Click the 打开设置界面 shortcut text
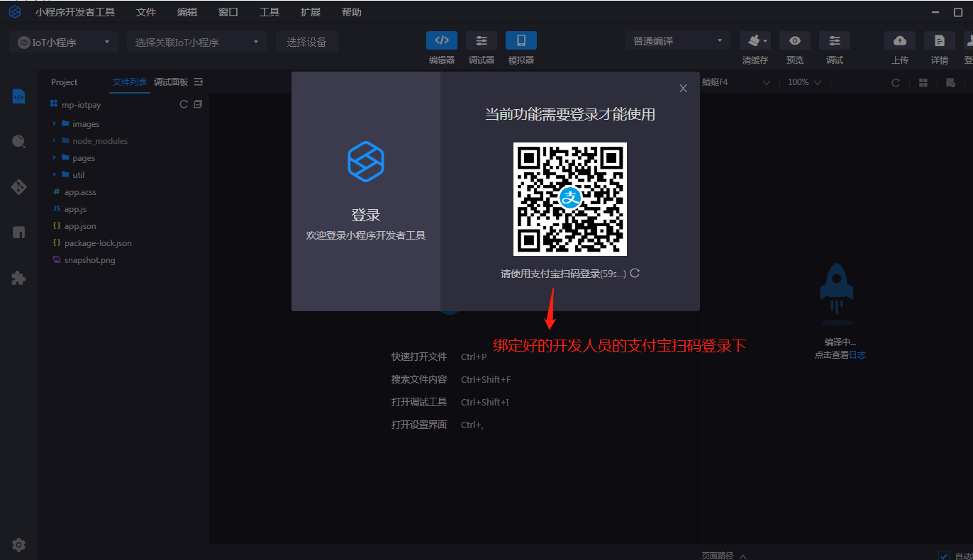This screenshot has width=973, height=560. (419, 425)
